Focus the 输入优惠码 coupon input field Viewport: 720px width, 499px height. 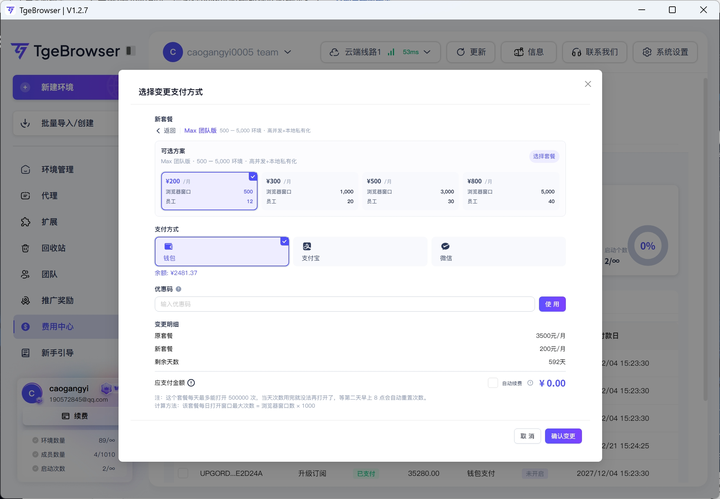tap(344, 304)
